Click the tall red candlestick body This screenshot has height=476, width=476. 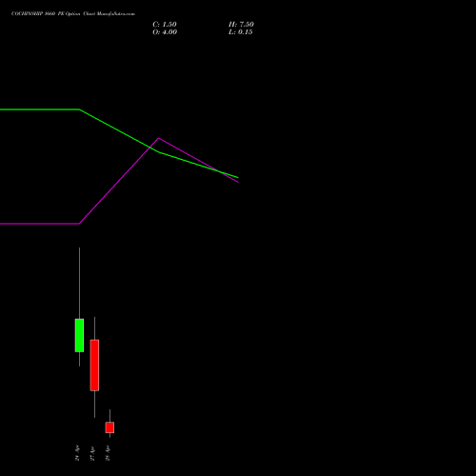tap(94, 366)
